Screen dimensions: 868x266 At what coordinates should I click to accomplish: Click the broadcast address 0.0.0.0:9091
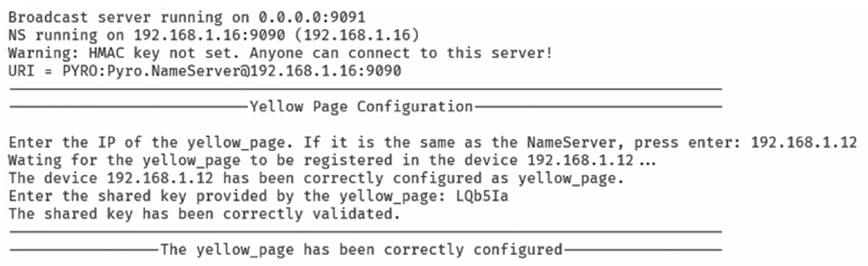[312, 18]
